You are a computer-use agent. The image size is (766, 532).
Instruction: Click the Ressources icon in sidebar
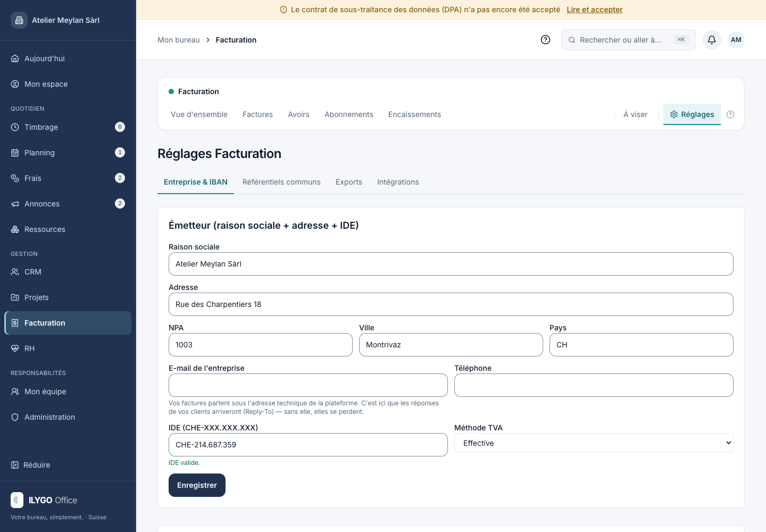15,229
